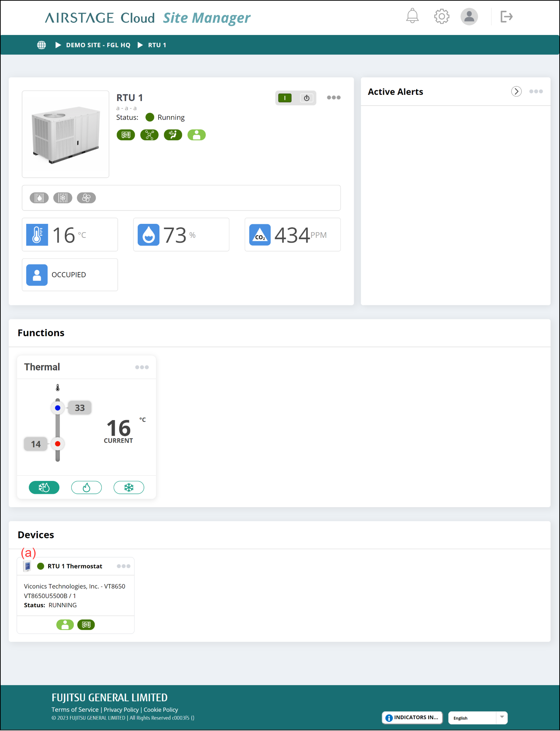Expand Active Alerts with arrow chevron
The height and width of the screenshot is (731, 560).
pos(516,92)
